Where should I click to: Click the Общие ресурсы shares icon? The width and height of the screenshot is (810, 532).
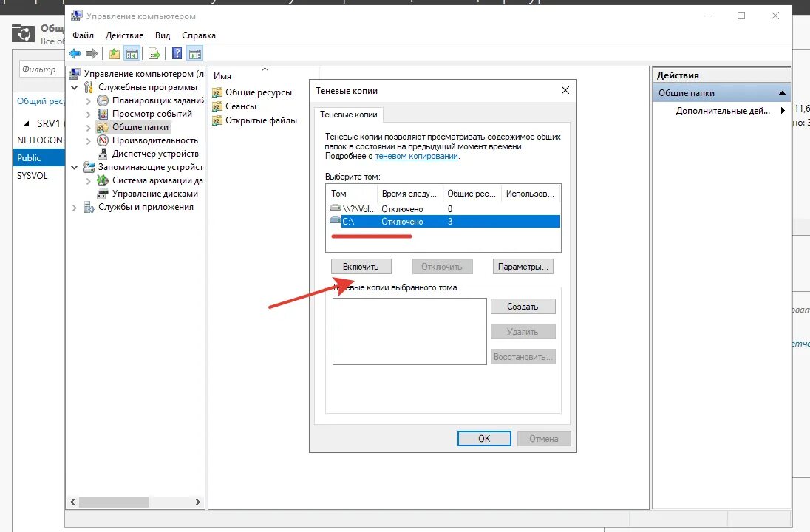point(217,92)
